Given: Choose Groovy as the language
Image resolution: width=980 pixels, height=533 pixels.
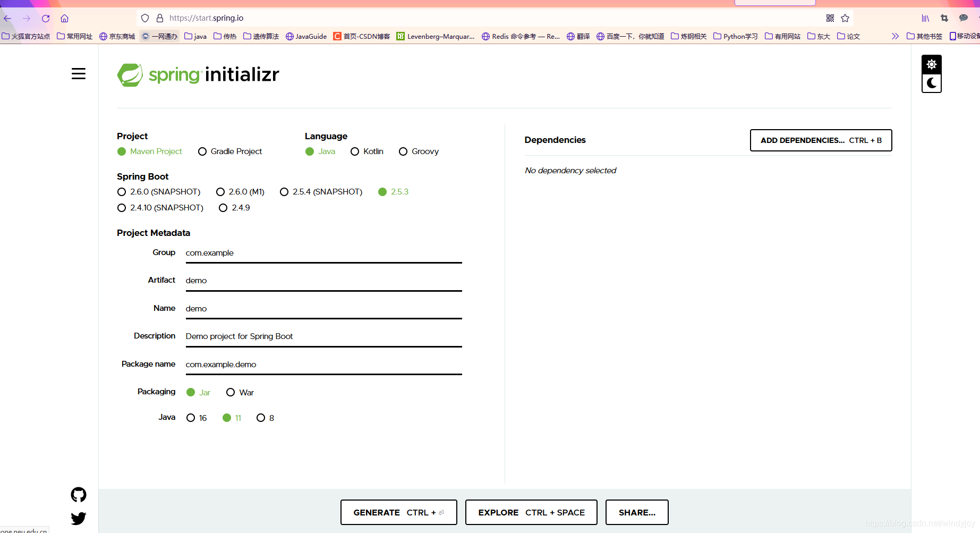Looking at the screenshot, I should (x=419, y=151).
